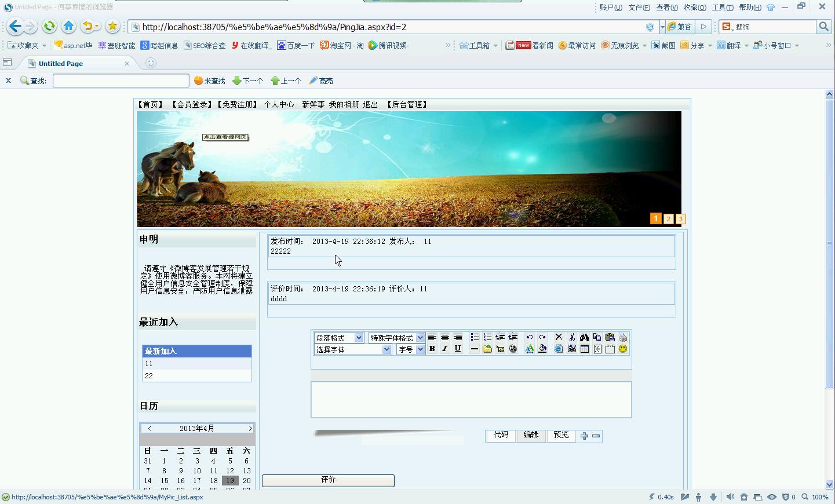Insert media with the film reel icon
Screen dimensions: 835x504
[513, 349]
